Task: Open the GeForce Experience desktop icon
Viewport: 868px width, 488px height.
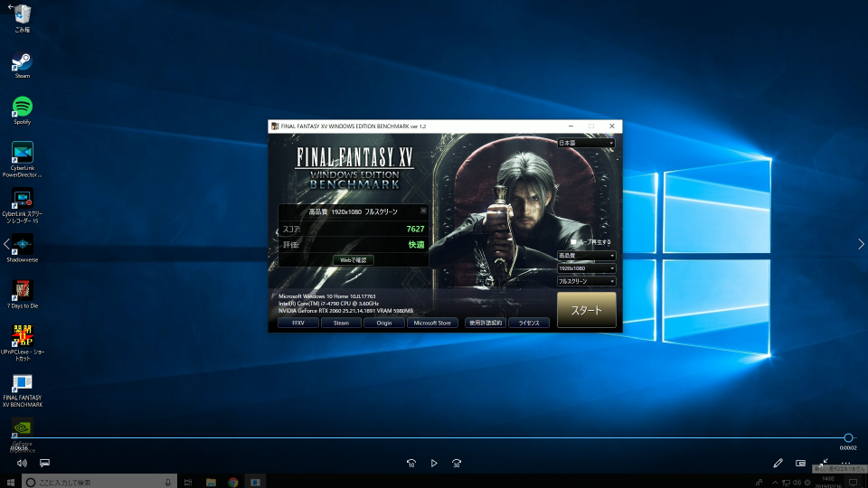Action: point(22,435)
